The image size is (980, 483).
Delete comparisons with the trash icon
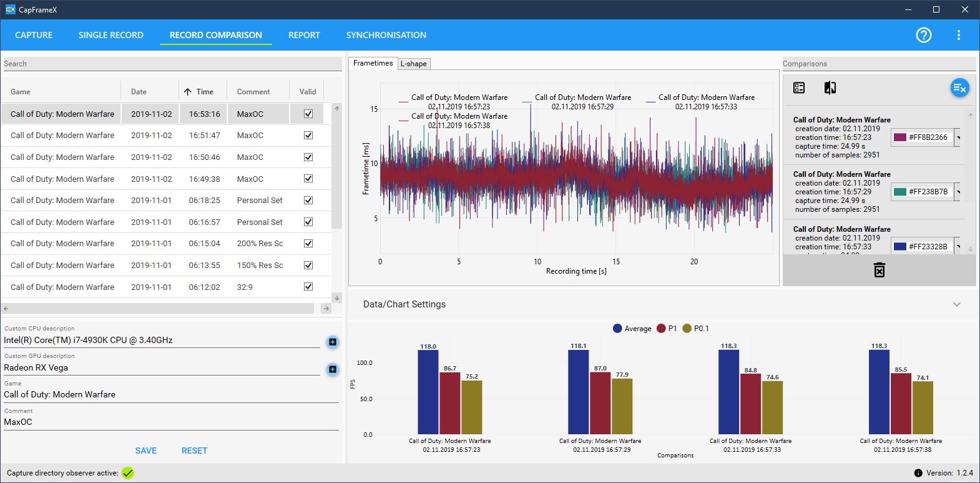pyautogui.click(x=880, y=270)
